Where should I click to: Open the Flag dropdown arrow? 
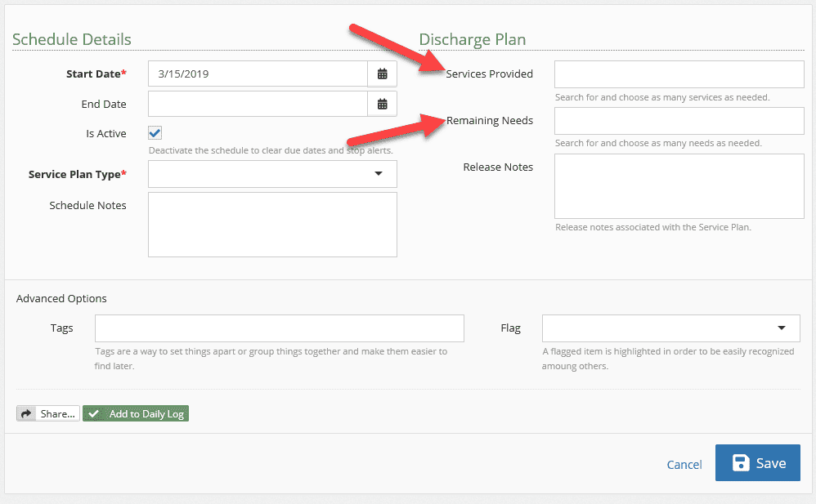click(x=781, y=328)
